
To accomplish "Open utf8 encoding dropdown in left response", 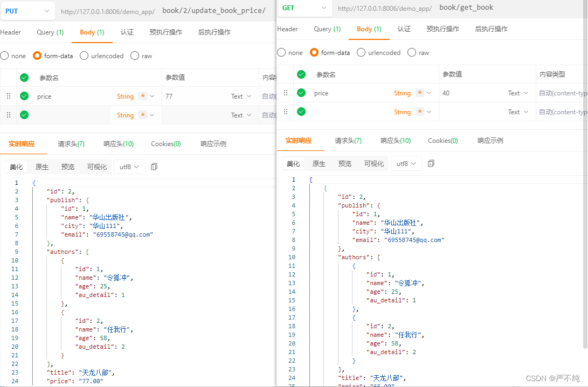I will tap(129, 167).
